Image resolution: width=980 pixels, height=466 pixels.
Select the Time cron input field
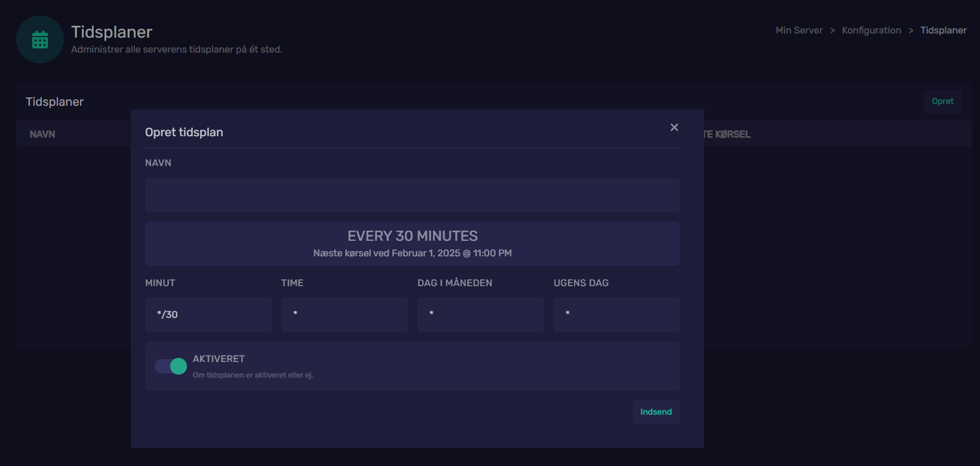pyautogui.click(x=344, y=315)
